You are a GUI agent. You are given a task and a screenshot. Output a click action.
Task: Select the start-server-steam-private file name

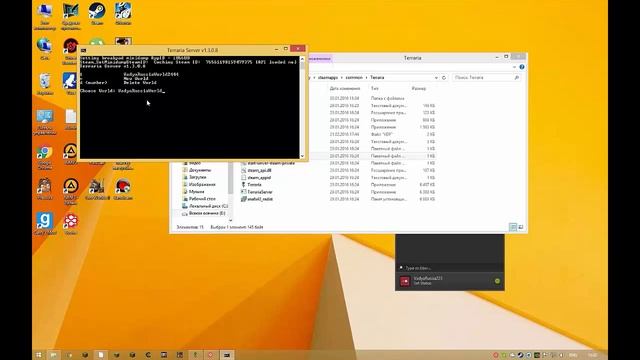271,163
